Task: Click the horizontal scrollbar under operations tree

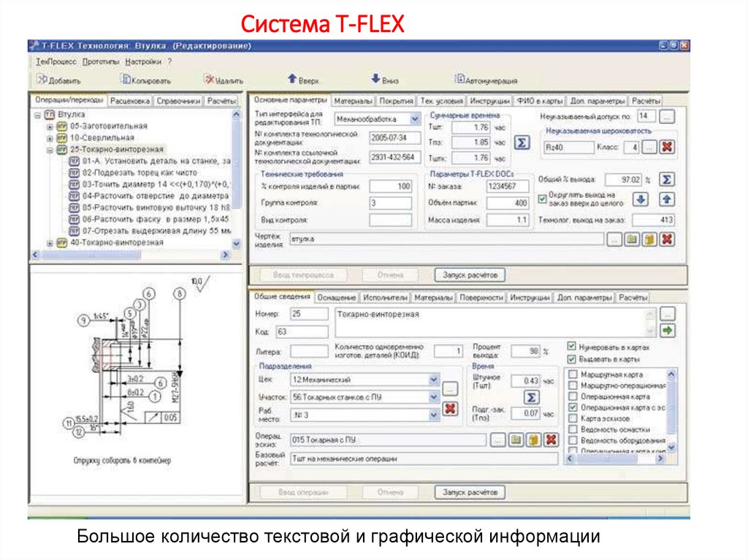Action: point(130,255)
